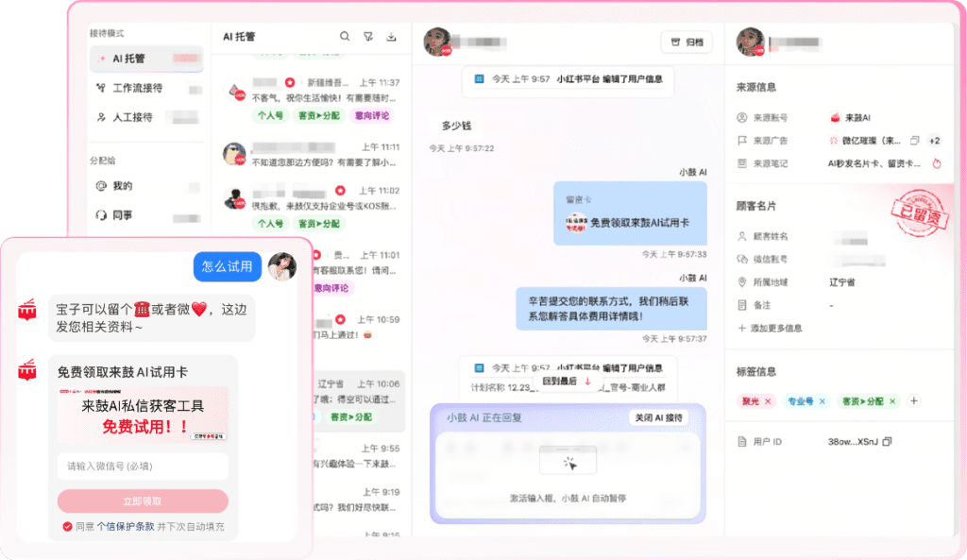The height and width of the screenshot is (560, 967).
Task: Open the filter icon in conversation list
Action: click(368, 37)
